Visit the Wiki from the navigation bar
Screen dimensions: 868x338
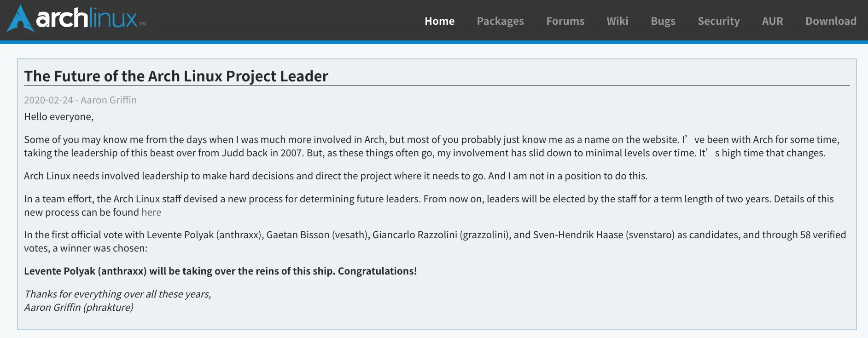pos(617,21)
